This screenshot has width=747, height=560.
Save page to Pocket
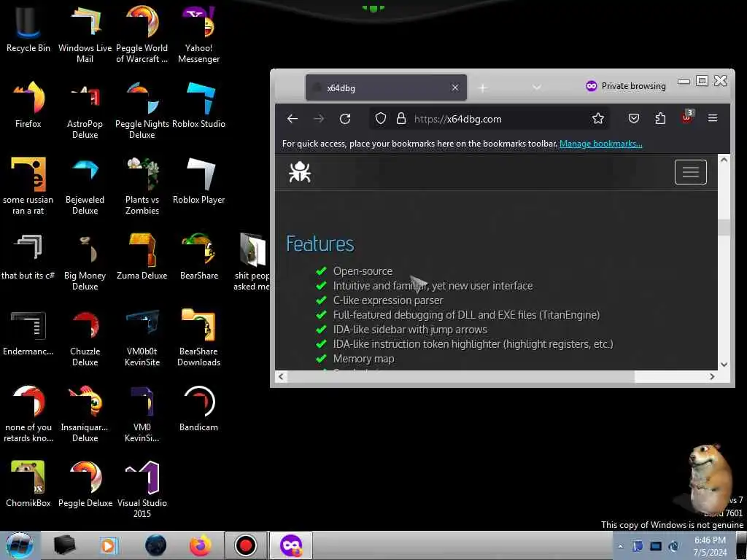tap(634, 119)
